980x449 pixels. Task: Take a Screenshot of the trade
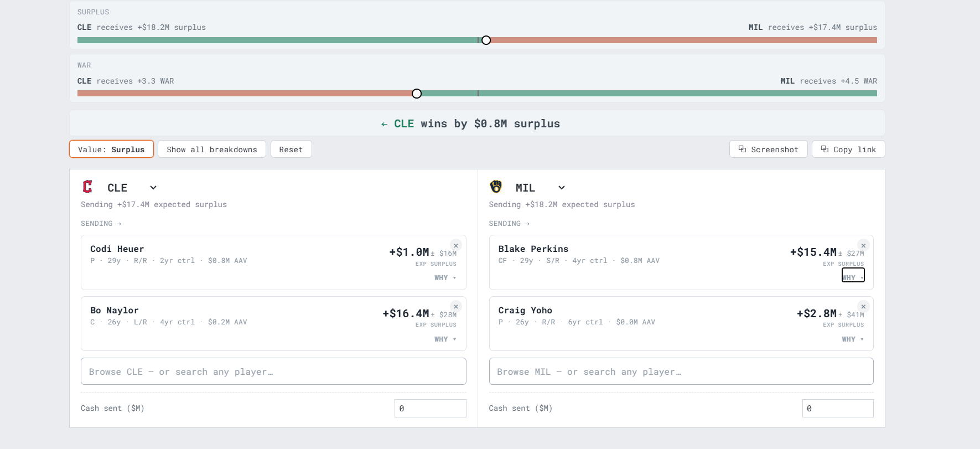pyautogui.click(x=769, y=149)
